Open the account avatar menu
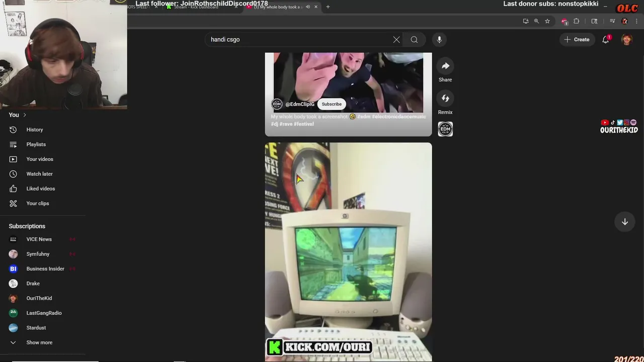 pos(626,39)
